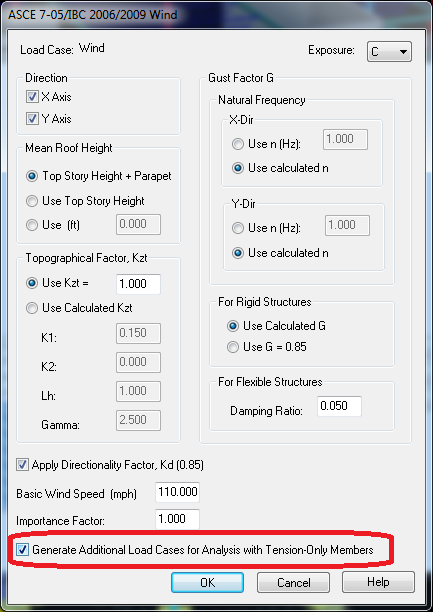Screen dimensions: 433x612
Task: Click the Cancel button
Action: pyautogui.click(x=293, y=582)
